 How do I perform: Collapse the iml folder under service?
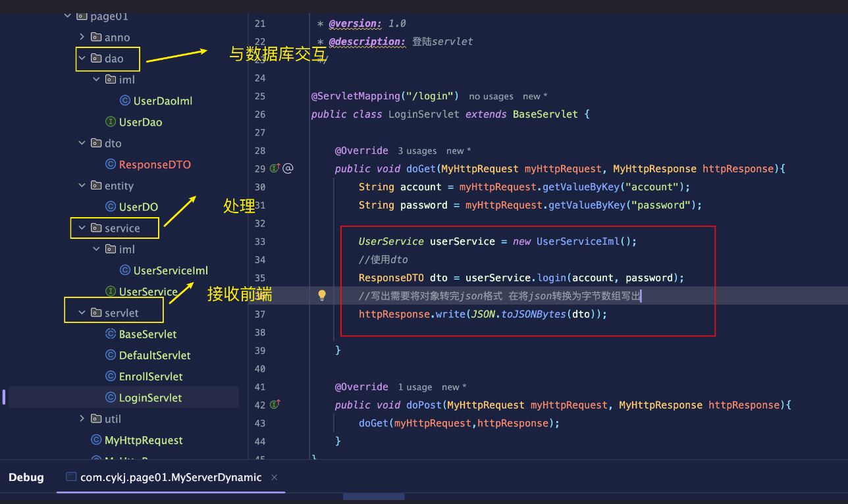(x=96, y=249)
